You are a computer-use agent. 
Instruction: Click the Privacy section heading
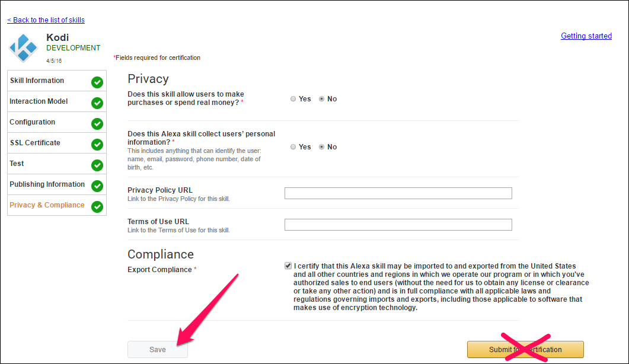click(148, 79)
